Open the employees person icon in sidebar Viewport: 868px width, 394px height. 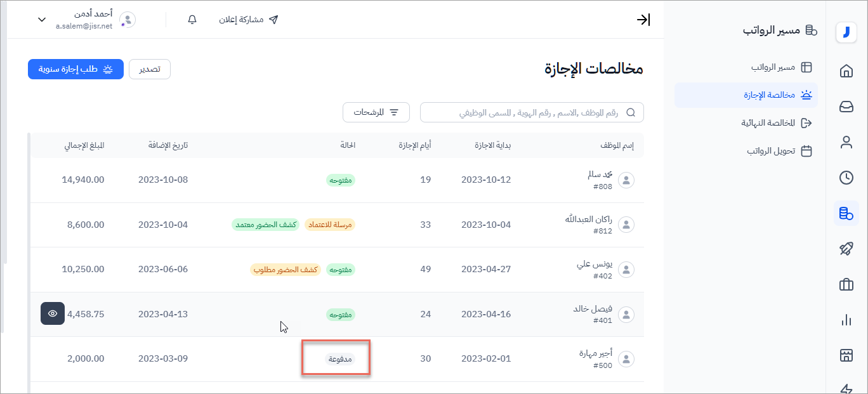846,142
